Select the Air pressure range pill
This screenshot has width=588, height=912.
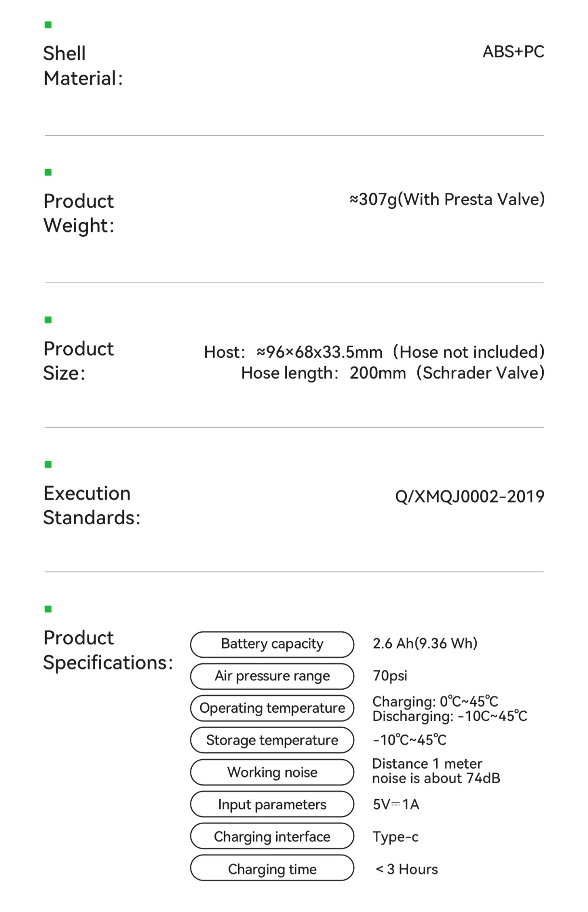[272, 676]
